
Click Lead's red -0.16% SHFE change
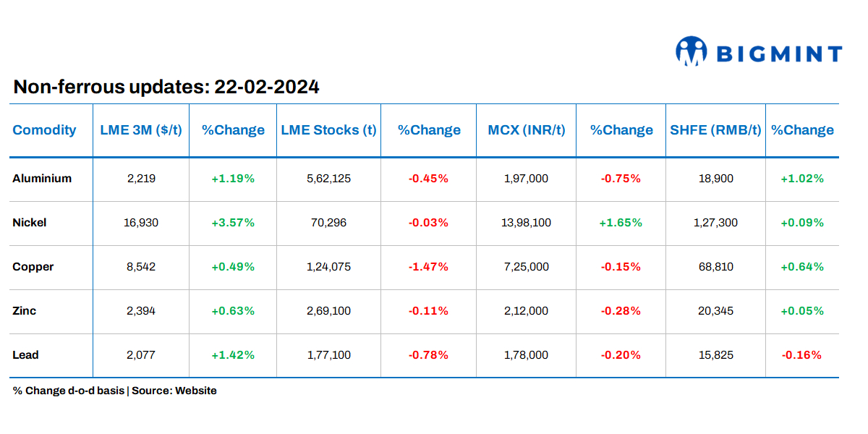pyautogui.click(x=801, y=354)
